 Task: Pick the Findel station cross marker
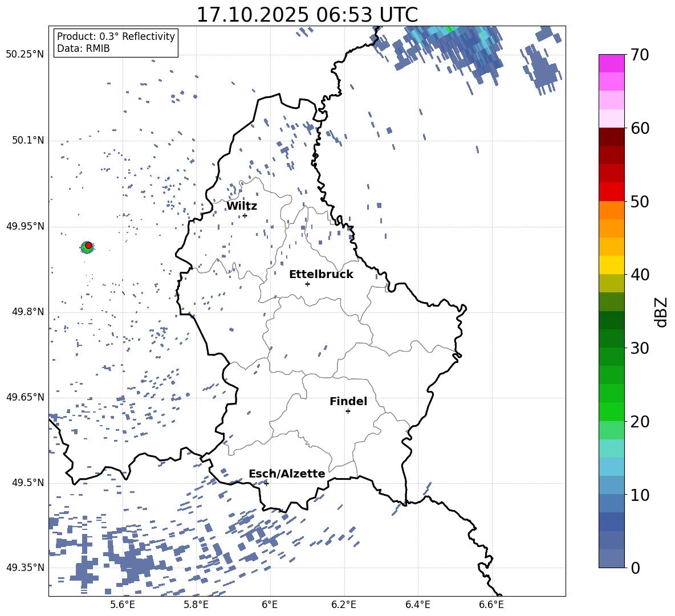(348, 411)
